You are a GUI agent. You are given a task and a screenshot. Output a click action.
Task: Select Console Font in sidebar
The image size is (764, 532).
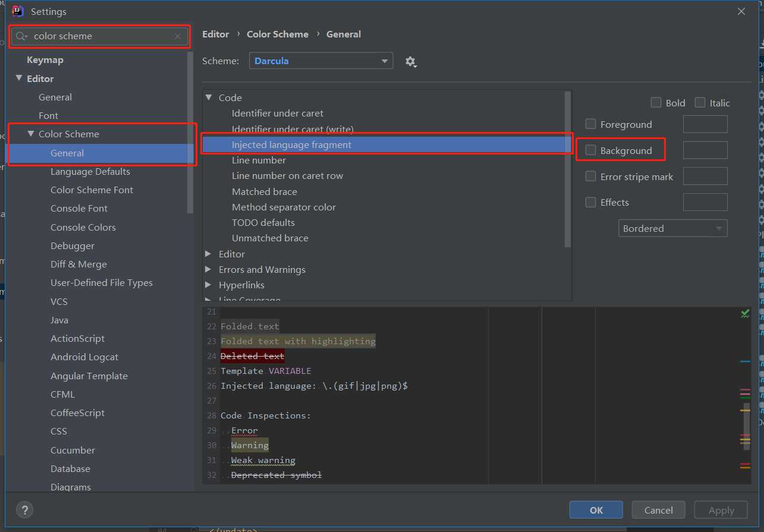79,208
